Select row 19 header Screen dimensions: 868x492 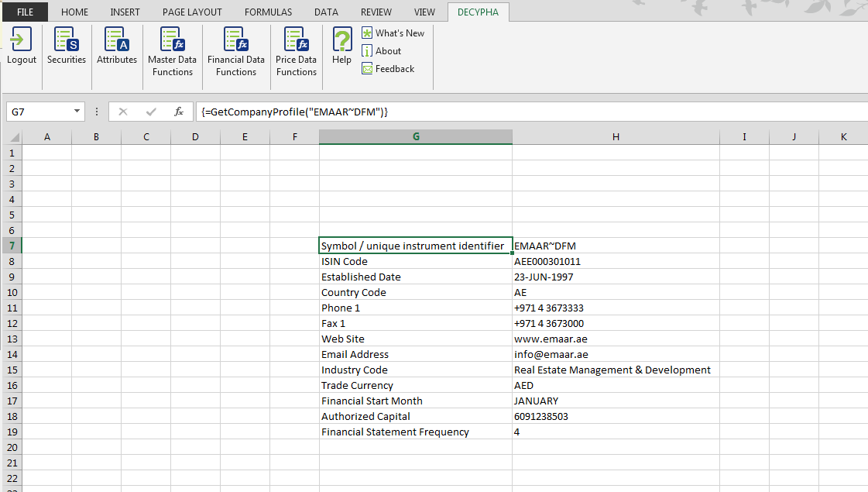(x=12, y=432)
